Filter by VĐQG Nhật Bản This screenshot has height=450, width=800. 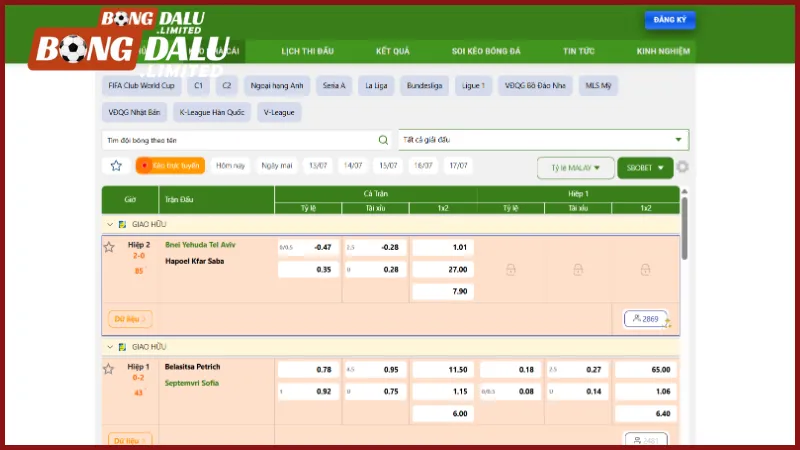coord(134,112)
